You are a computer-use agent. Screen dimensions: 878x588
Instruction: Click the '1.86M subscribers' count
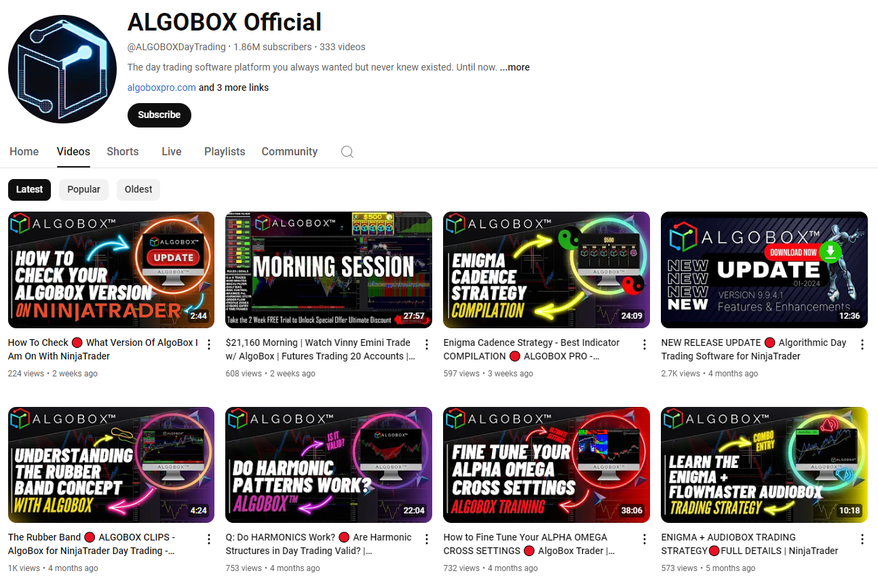[273, 47]
